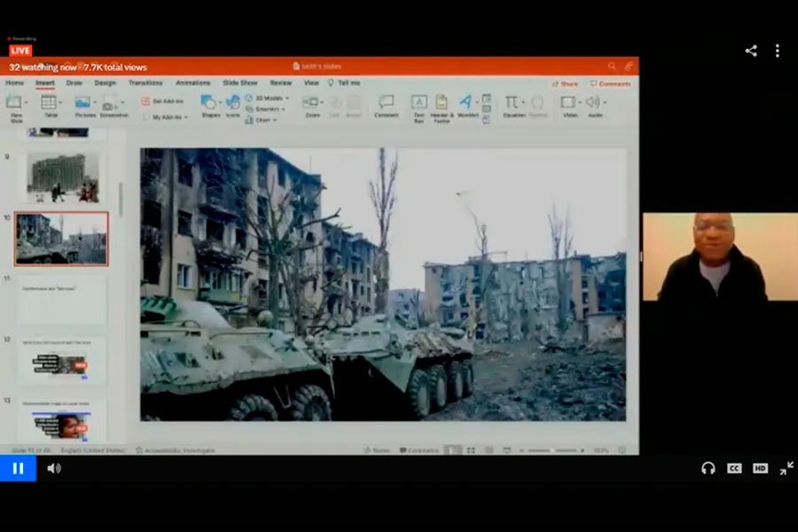Click the New Slide icon
The height and width of the screenshot is (532, 798).
point(13,102)
